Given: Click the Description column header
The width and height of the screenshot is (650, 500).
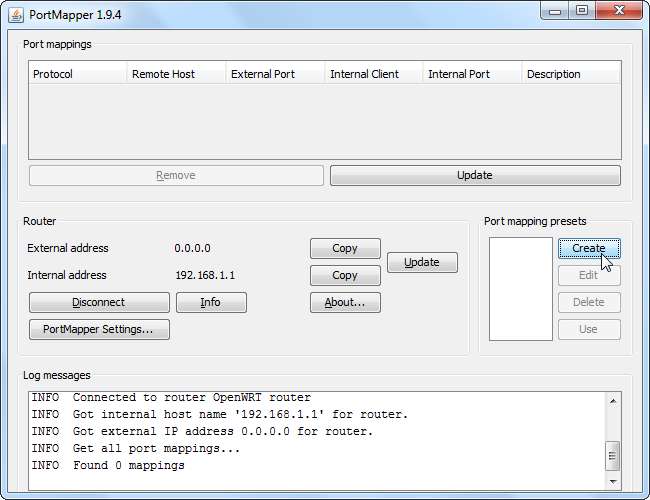Looking at the screenshot, I should [571, 74].
